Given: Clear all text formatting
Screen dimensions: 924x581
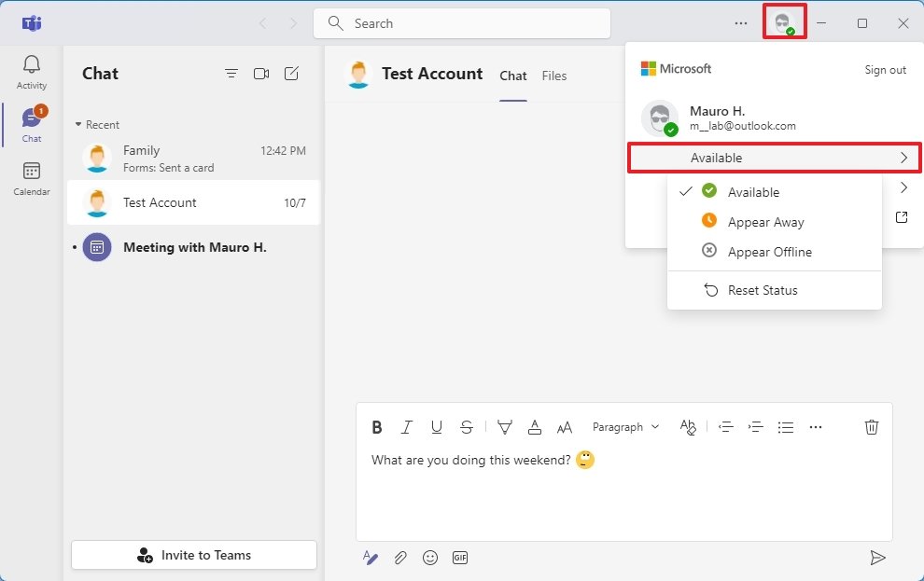Looking at the screenshot, I should coord(688,427).
